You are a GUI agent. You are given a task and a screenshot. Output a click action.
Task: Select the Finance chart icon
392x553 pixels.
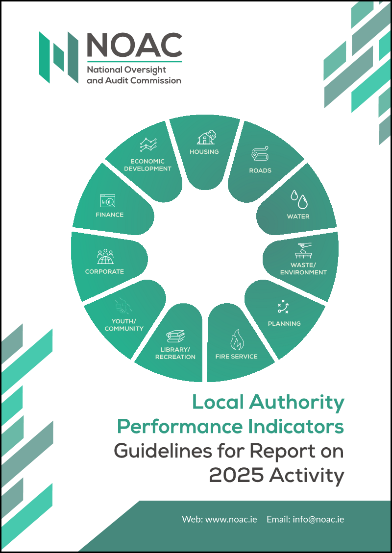tap(108, 201)
